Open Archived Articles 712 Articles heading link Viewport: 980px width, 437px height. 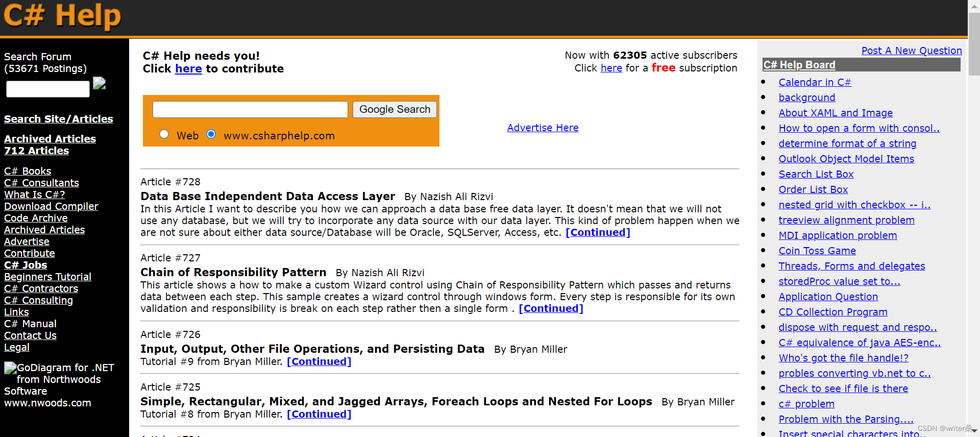(x=50, y=144)
